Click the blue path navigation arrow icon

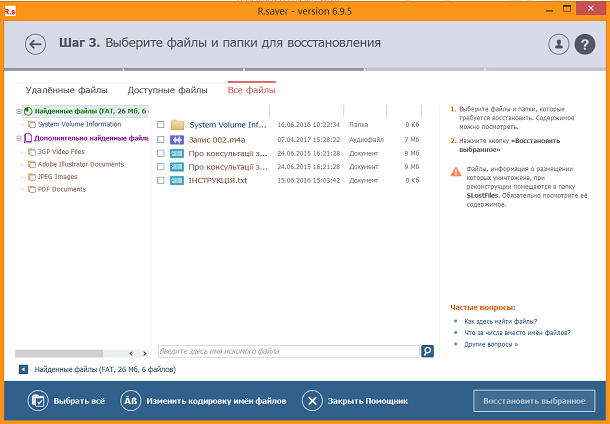coord(24,369)
